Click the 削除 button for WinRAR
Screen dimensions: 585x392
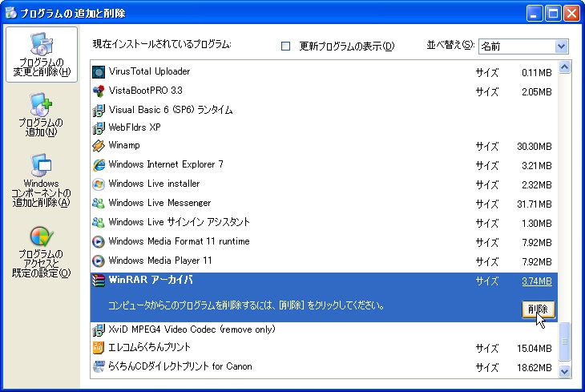[538, 309]
